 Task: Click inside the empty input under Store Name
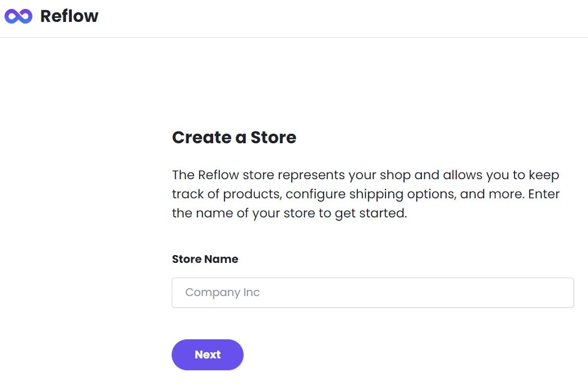(373, 292)
